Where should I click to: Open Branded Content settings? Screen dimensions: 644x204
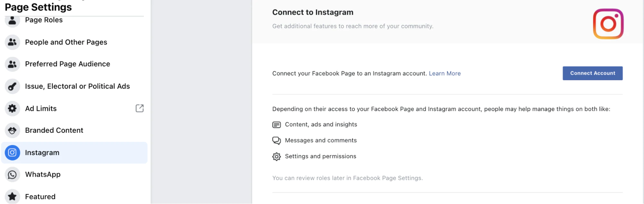point(54,131)
